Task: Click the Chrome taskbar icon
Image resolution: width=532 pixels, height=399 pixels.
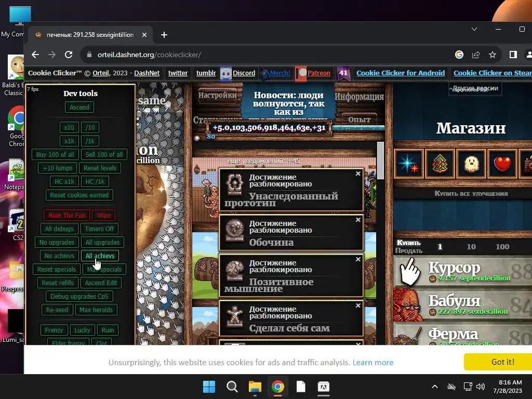Action: [278, 387]
